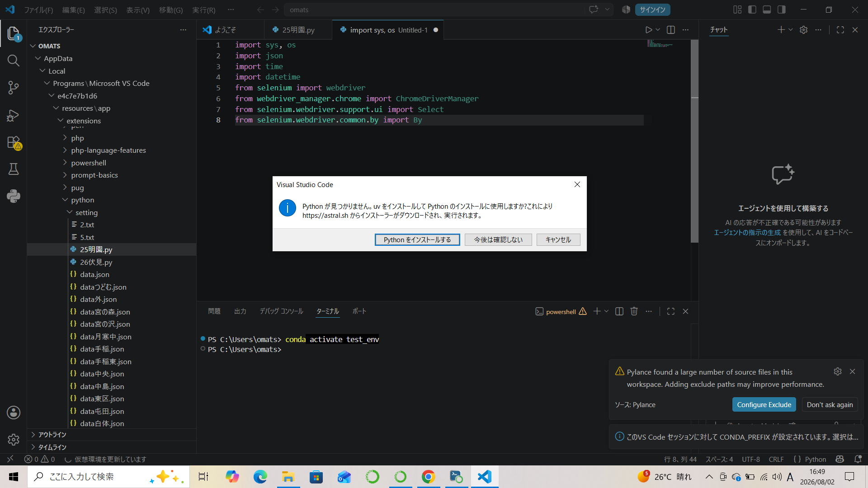Screen dimensions: 868x488
Task: Open the Run and Debug view
Action: point(14,115)
